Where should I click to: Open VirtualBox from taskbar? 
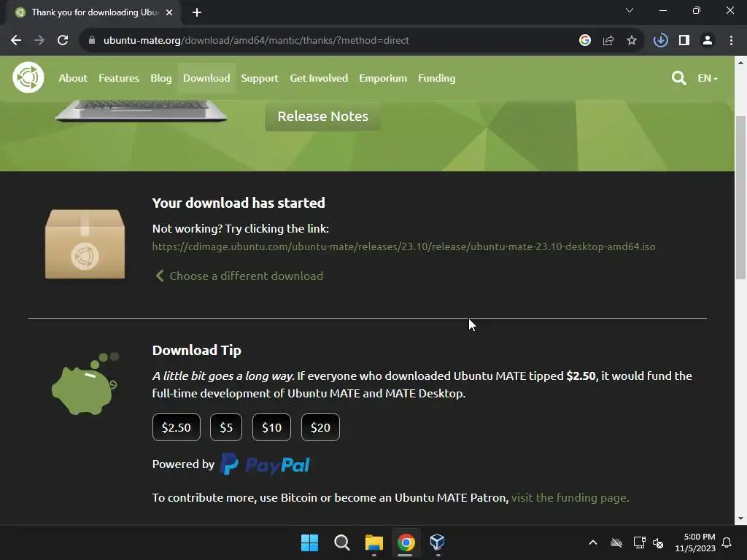click(x=438, y=542)
